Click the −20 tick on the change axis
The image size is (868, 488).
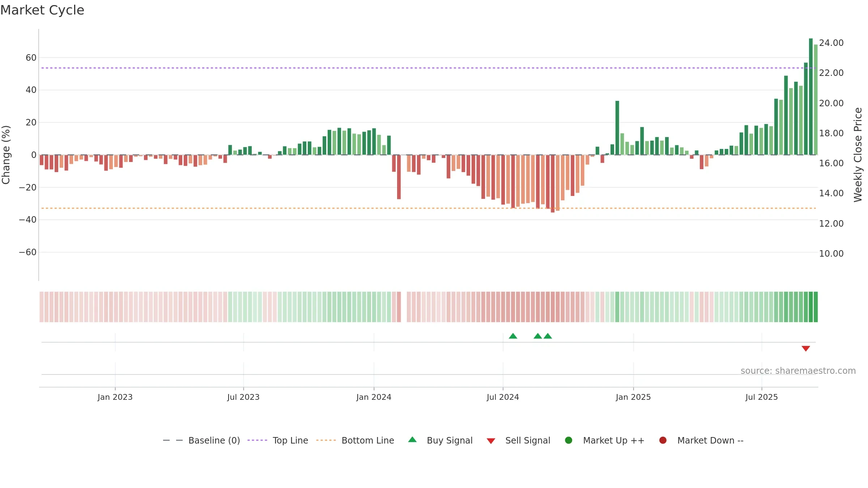point(28,188)
